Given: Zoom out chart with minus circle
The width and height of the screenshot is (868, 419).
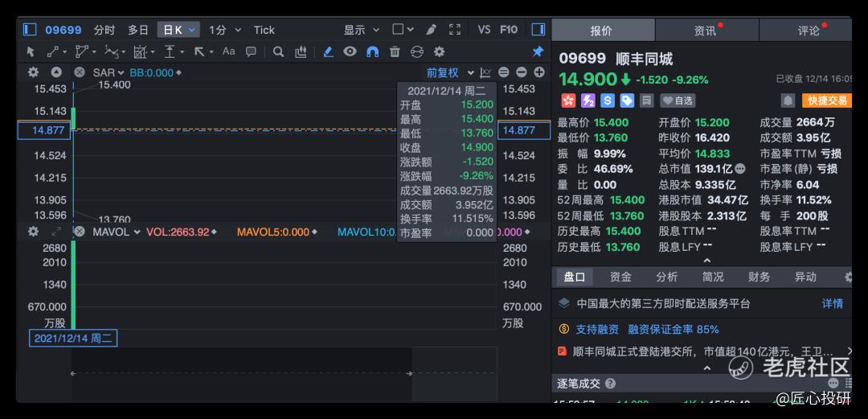Looking at the screenshot, I should pyautogui.click(x=521, y=72).
